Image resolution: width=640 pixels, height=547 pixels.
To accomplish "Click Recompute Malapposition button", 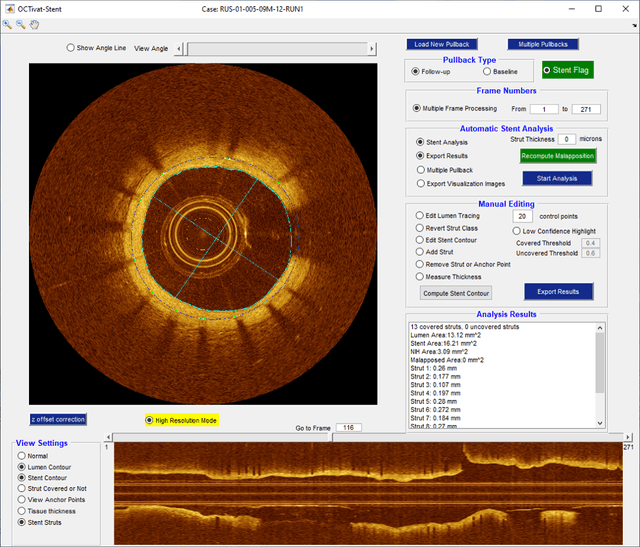I will point(557,156).
